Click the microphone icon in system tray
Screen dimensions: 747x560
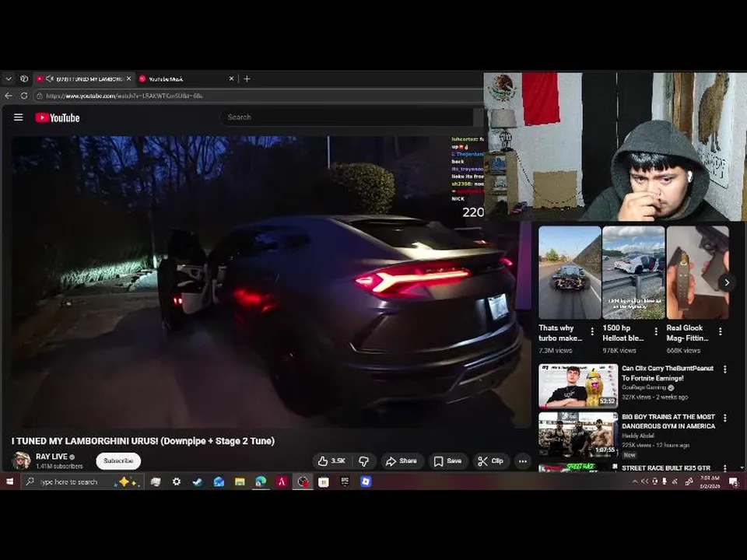[665, 482]
